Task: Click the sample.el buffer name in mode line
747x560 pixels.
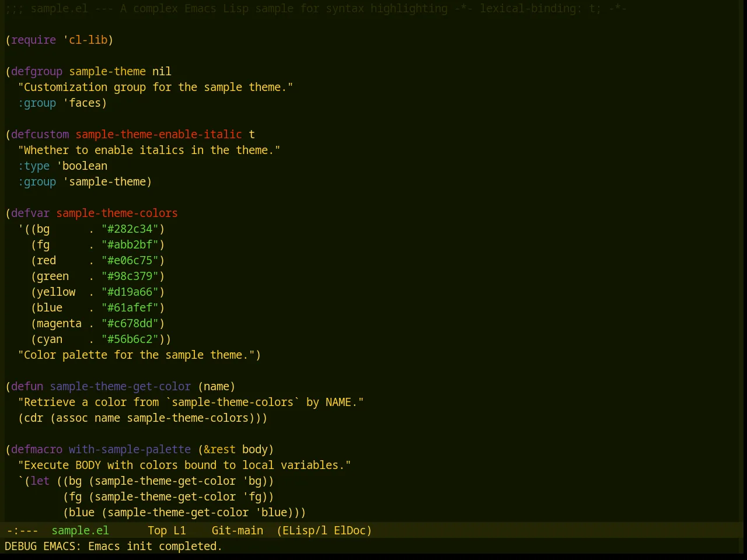Action: (x=80, y=530)
